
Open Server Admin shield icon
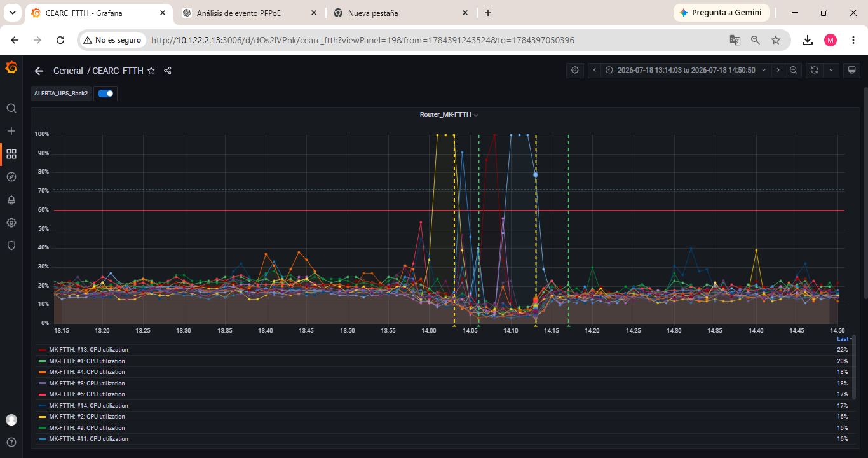(x=11, y=246)
